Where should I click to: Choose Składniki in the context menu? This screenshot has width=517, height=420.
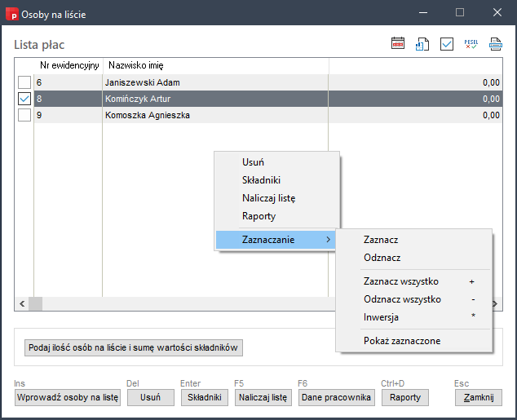coord(277,180)
